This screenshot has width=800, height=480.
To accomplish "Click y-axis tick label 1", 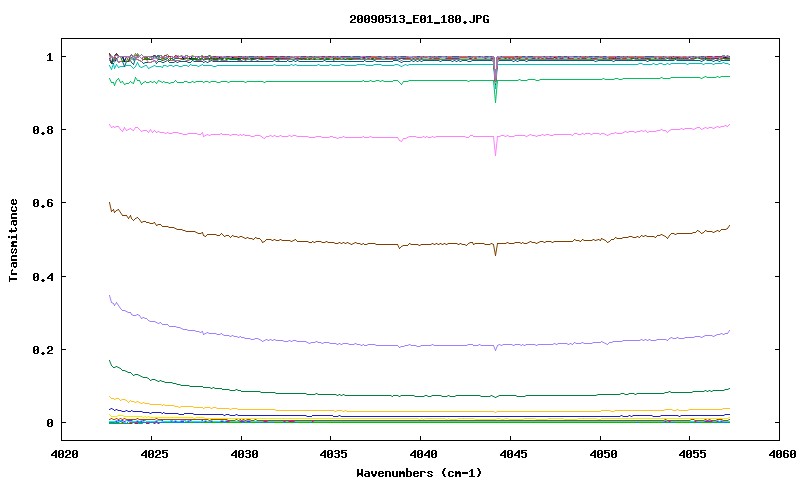I will 49,57.
